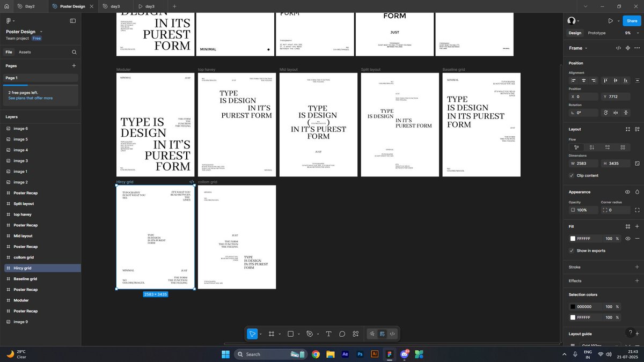Switch to Dev Mode toggle in toolbar

pyautogui.click(x=392, y=334)
